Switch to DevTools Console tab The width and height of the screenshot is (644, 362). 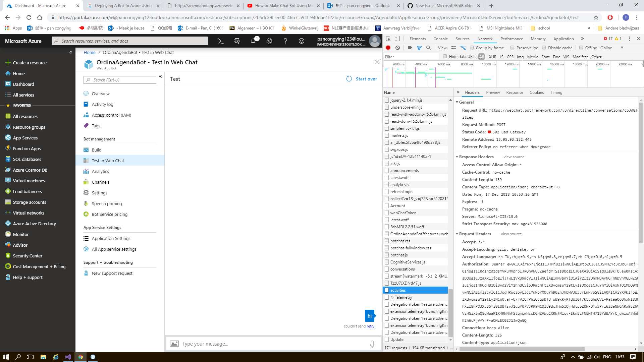(x=440, y=39)
